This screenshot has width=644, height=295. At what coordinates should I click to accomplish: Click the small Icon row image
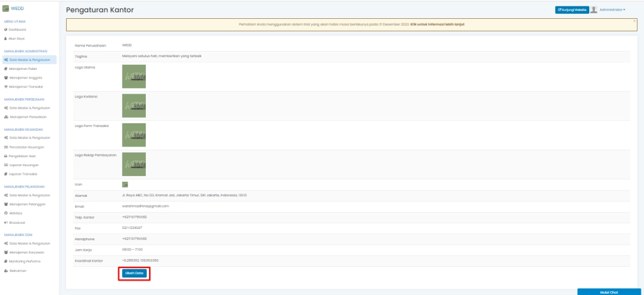point(125,184)
